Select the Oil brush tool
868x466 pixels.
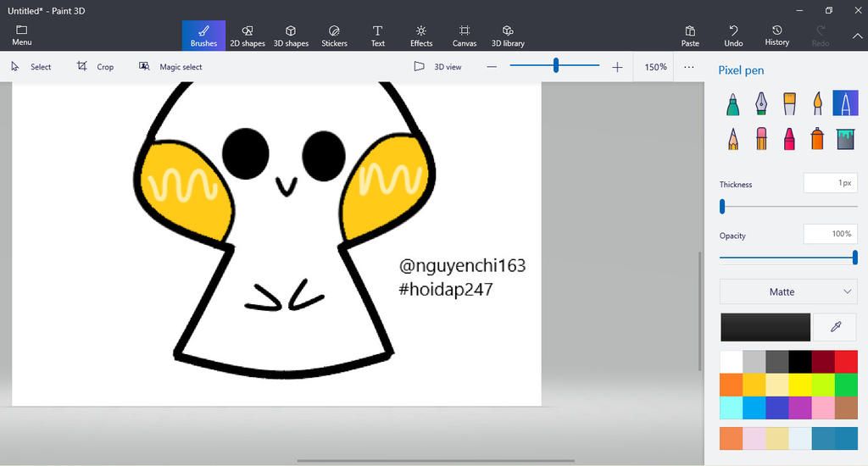point(789,103)
